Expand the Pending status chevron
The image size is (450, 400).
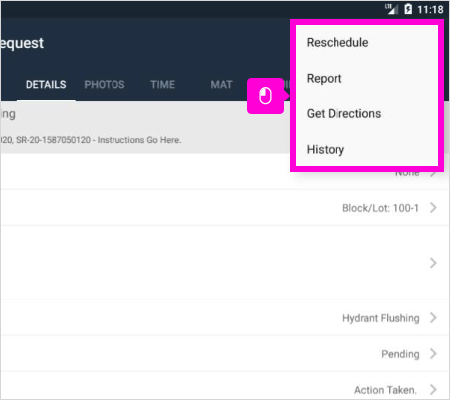(433, 353)
